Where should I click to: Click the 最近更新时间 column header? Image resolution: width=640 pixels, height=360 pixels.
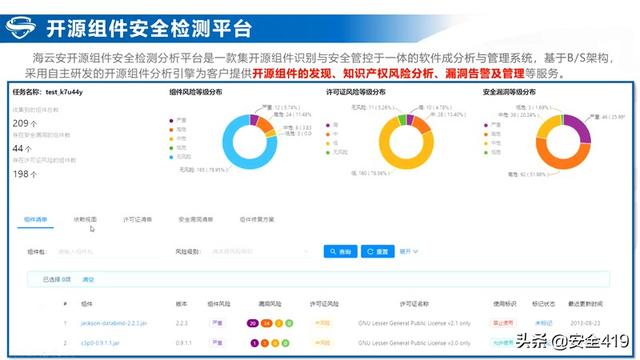click(x=585, y=304)
